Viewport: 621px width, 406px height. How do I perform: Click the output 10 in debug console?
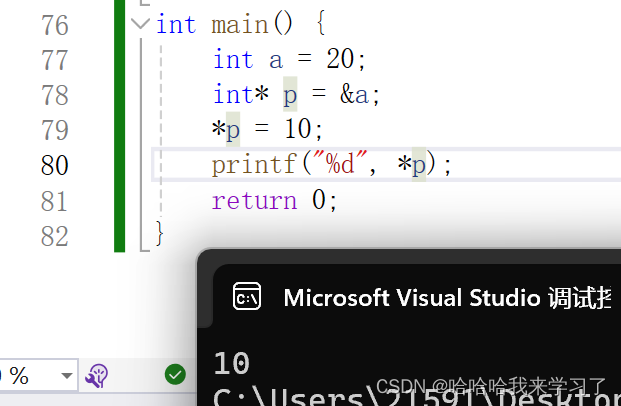click(232, 363)
